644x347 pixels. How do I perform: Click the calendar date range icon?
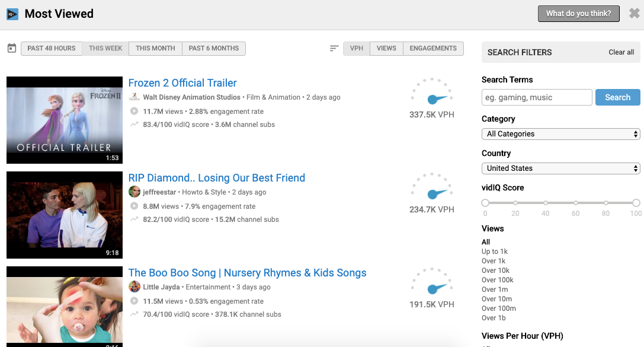[11, 48]
